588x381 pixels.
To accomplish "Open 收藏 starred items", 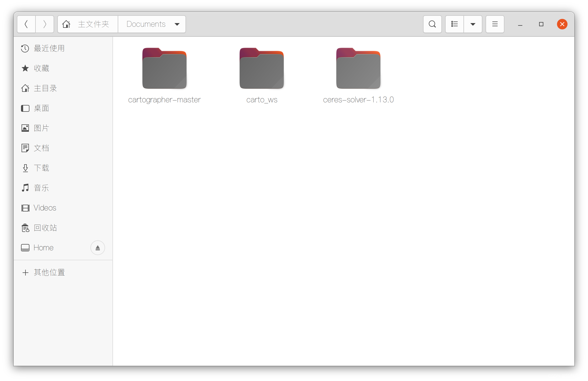I will pos(42,68).
